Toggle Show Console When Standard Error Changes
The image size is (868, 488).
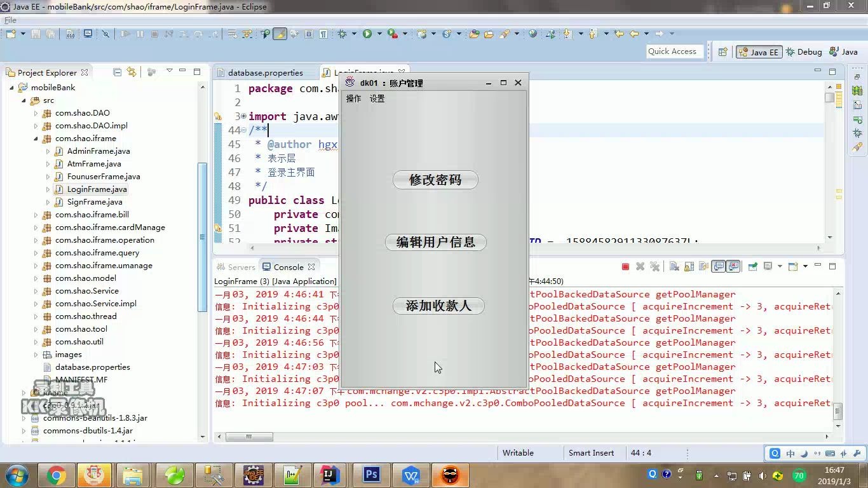pyautogui.click(x=733, y=267)
